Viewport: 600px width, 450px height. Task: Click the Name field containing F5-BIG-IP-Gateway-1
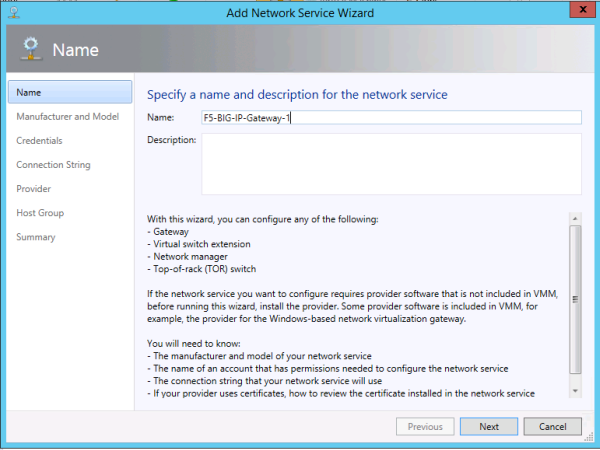pos(392,117)
